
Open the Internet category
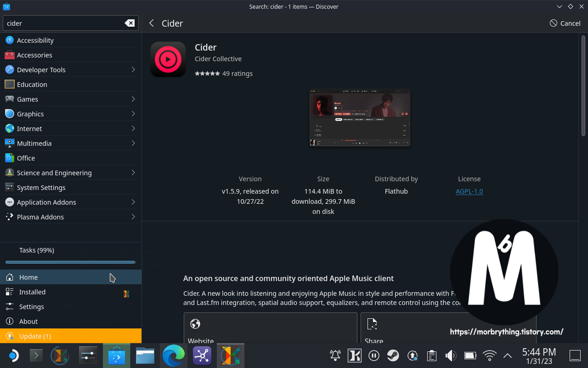click(x=71, y=129)
